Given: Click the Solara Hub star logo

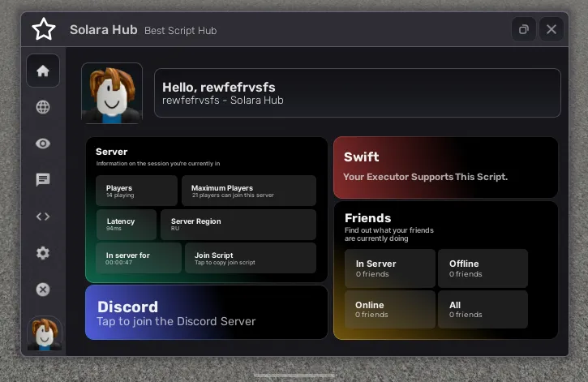Looking at the screenshot, I should click(44, 29).
